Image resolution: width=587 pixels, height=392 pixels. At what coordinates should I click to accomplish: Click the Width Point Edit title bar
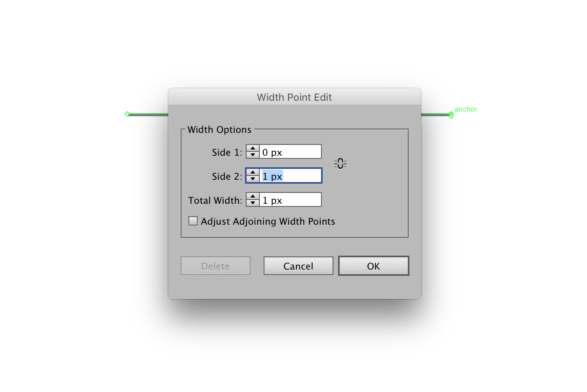click(293, 97)
